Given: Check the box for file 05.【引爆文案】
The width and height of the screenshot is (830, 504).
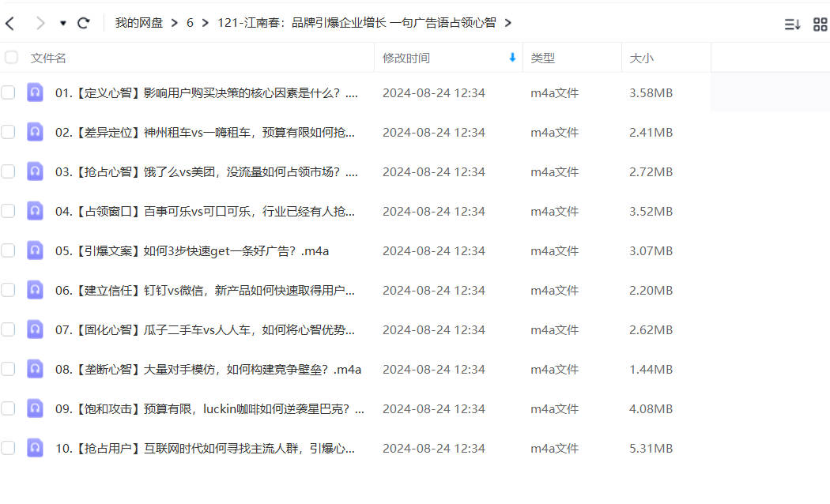Looking at the screenshot, I should click(8, 250).
